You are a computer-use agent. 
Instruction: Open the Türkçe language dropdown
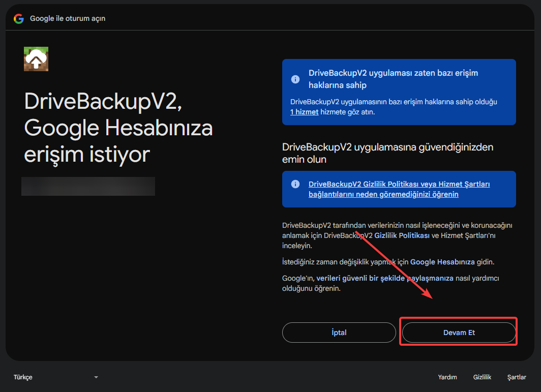[x=56, y=377]
